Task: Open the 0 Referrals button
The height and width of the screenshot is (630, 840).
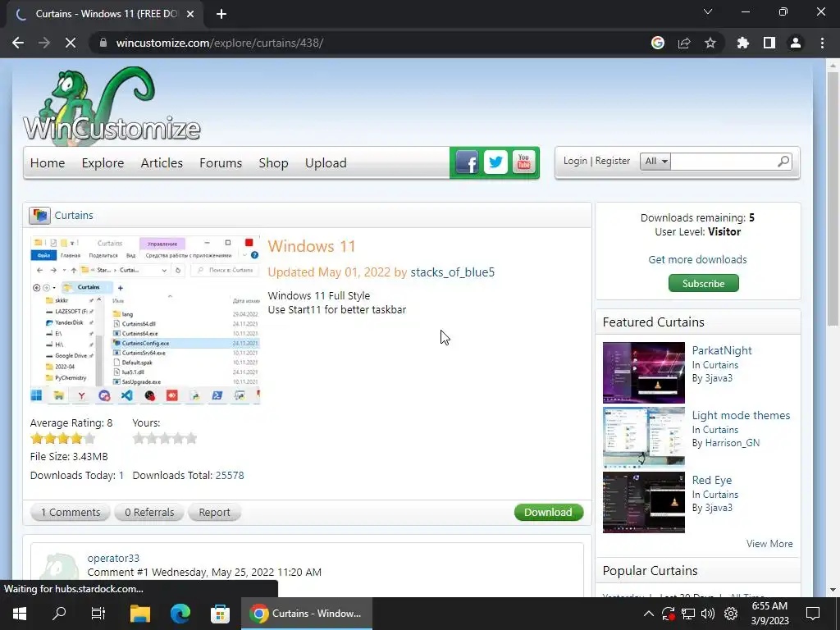Action: coord(149,512)
